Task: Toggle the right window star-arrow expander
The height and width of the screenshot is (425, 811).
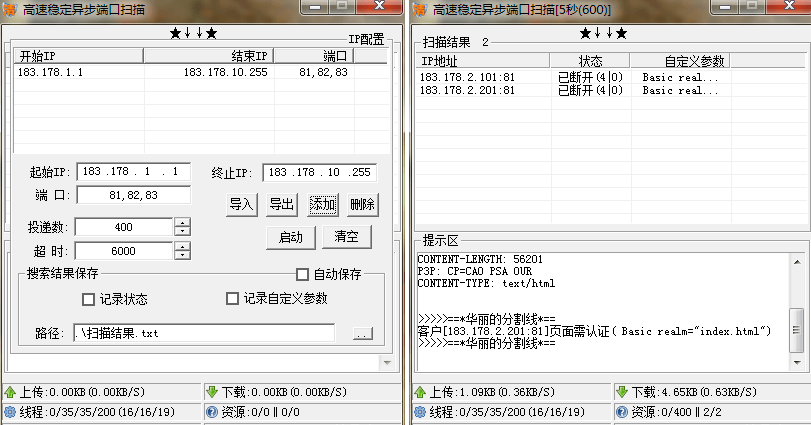Action: (x=603, y=34)
